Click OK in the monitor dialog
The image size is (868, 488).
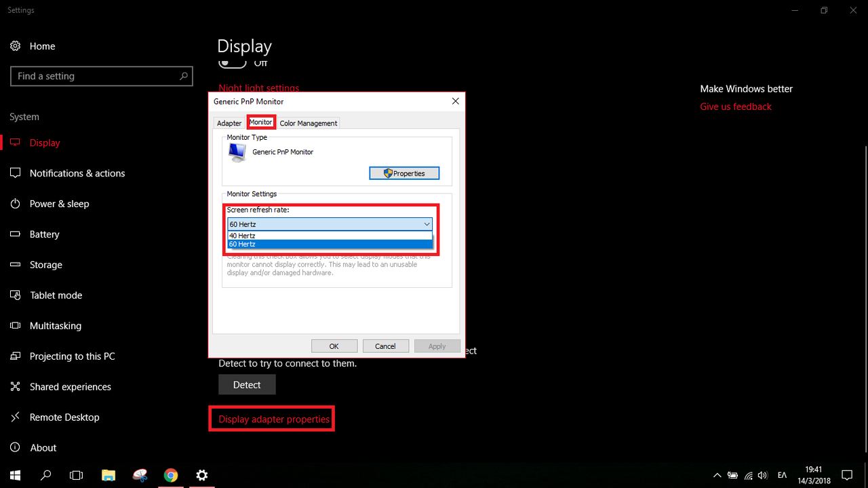(334, 346)
